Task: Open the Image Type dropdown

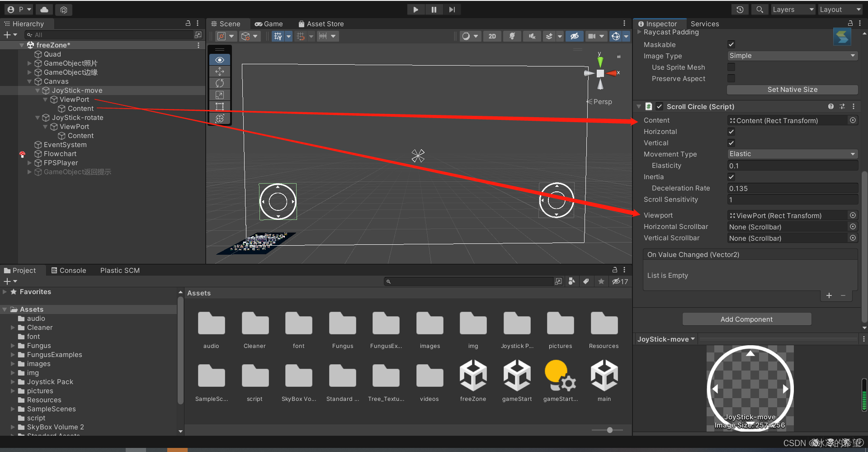Action: (792, 56)
